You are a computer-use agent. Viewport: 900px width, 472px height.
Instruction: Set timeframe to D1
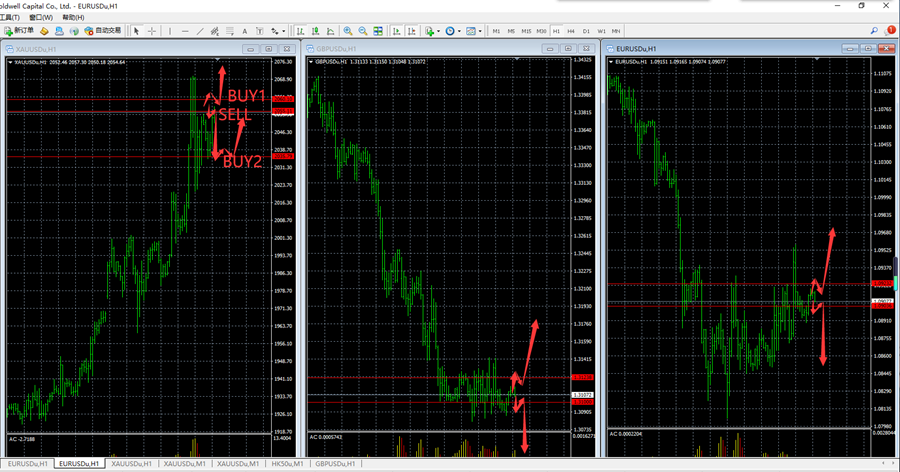pos(587,31)
